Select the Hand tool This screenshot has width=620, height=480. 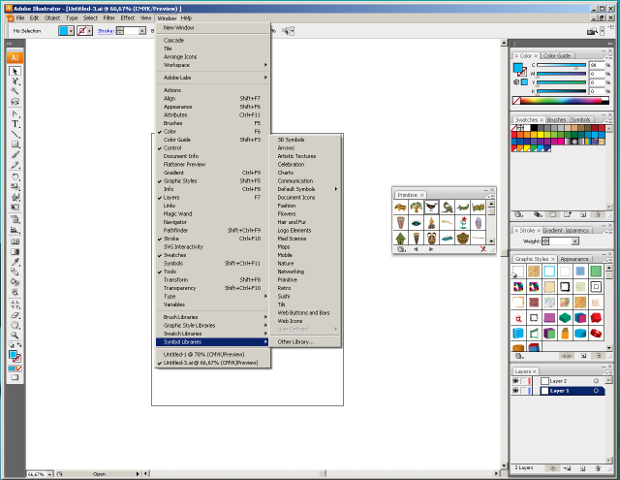pos(15,325)
